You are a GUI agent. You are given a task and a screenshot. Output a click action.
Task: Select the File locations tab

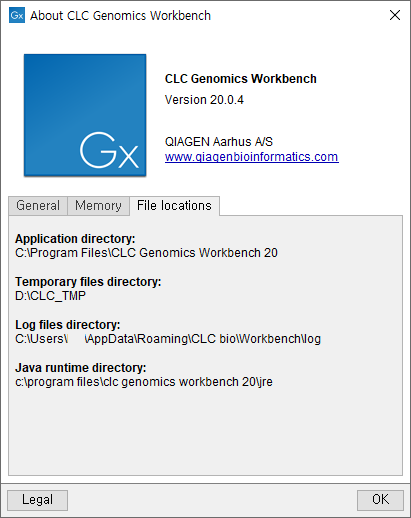pos(174,206)
